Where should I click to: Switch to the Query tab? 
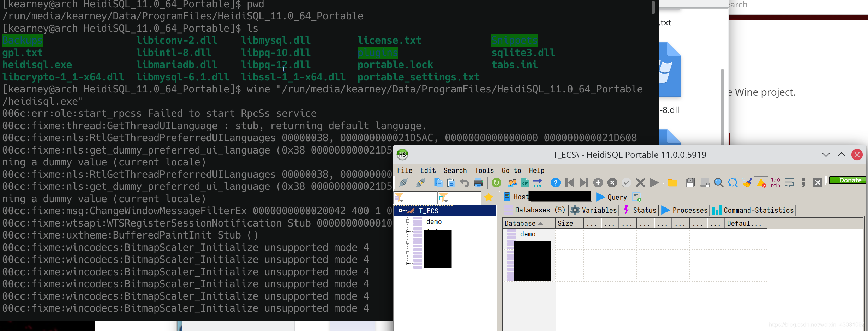click(611, 197)
